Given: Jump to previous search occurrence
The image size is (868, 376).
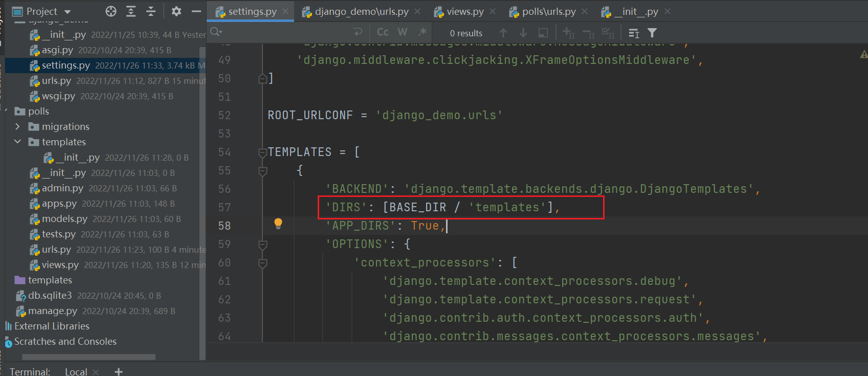Looking at the screenshot, I should [503, 33].
